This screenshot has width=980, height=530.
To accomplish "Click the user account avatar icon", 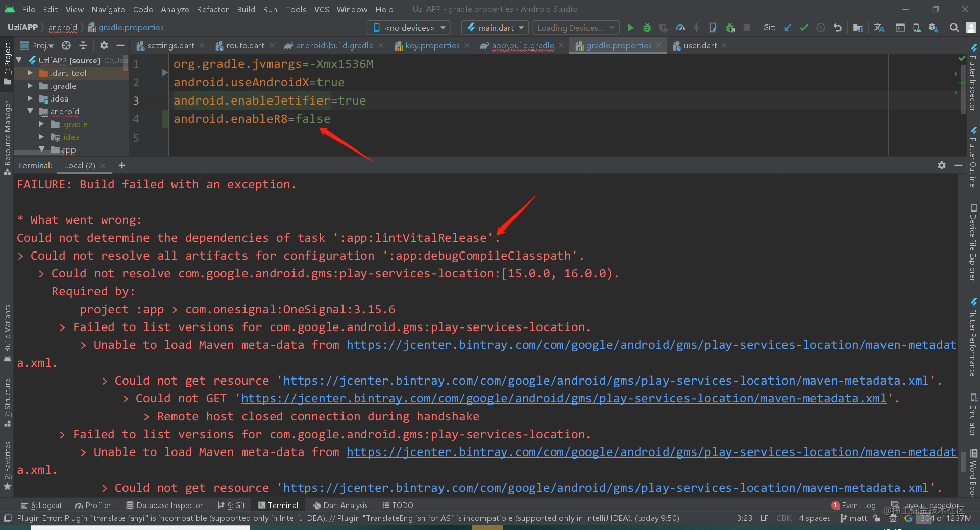I will pyautogui.click(x=971, y=28).
